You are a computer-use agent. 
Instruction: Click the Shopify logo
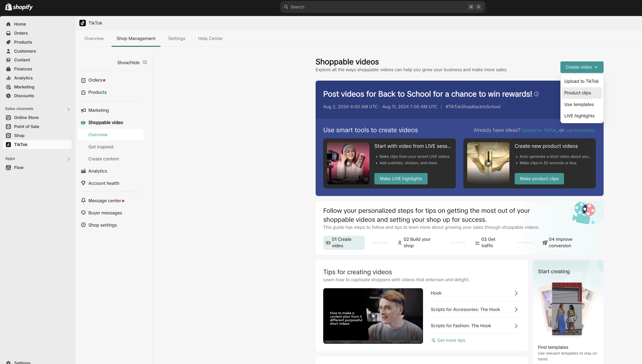pos(19,7)
